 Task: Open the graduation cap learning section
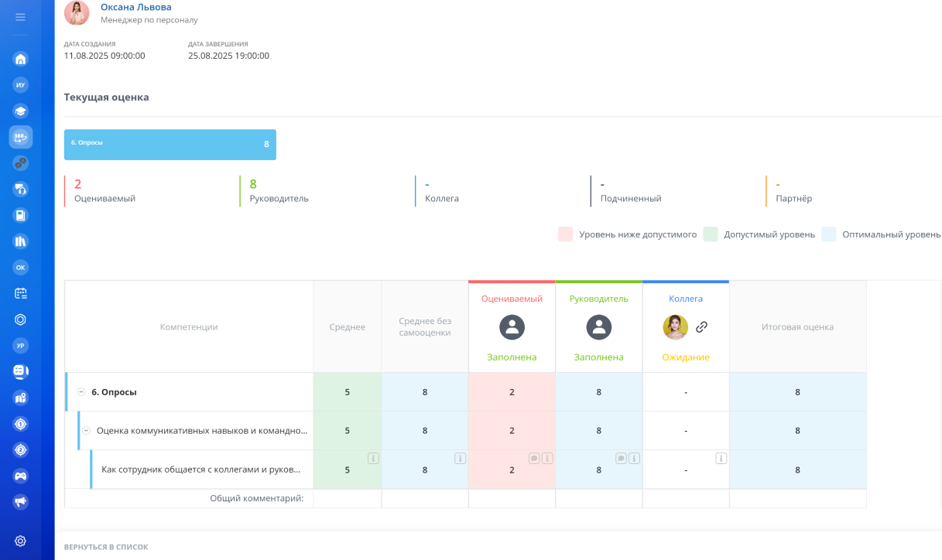(21, 111)
